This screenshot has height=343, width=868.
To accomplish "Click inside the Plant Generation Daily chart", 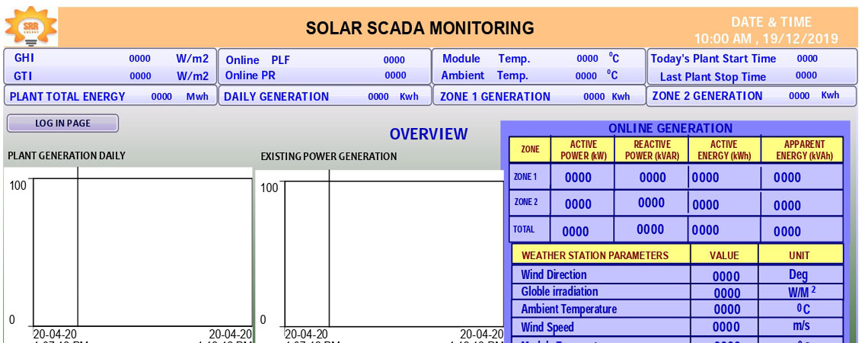I will pyautogui.click(x=141, y=252).
